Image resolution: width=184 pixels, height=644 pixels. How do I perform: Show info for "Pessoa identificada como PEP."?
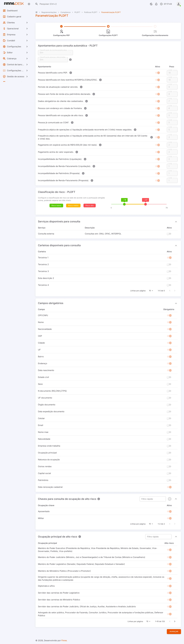71,73
